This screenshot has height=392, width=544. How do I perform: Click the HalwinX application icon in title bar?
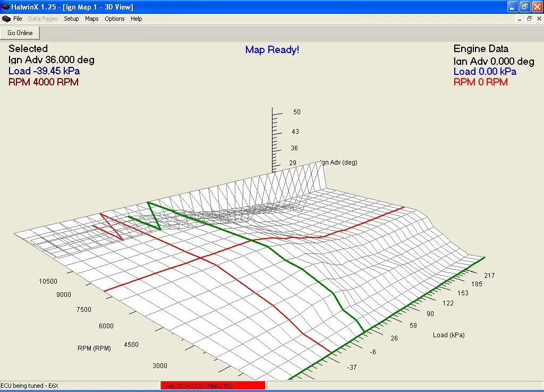pos(5,7)
